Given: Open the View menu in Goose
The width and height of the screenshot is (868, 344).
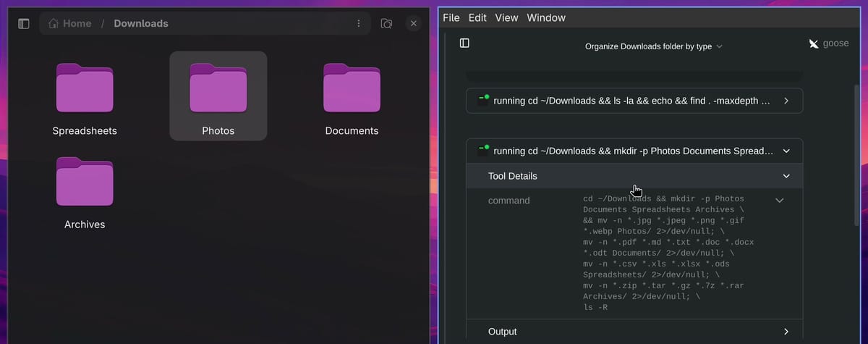Looking at the screenshot, I should click(506, 17).
